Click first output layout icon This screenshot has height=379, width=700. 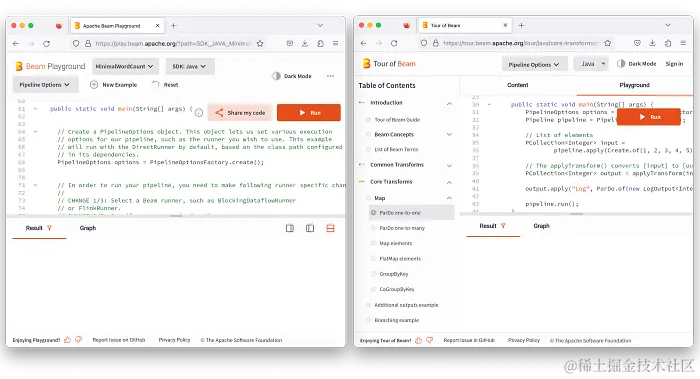coord(290,228)
